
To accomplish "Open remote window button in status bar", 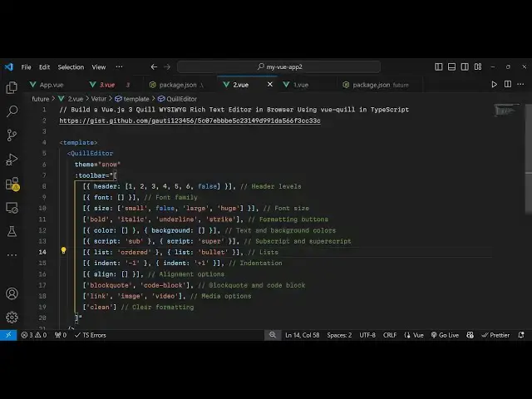I will [x=8, y=335].
